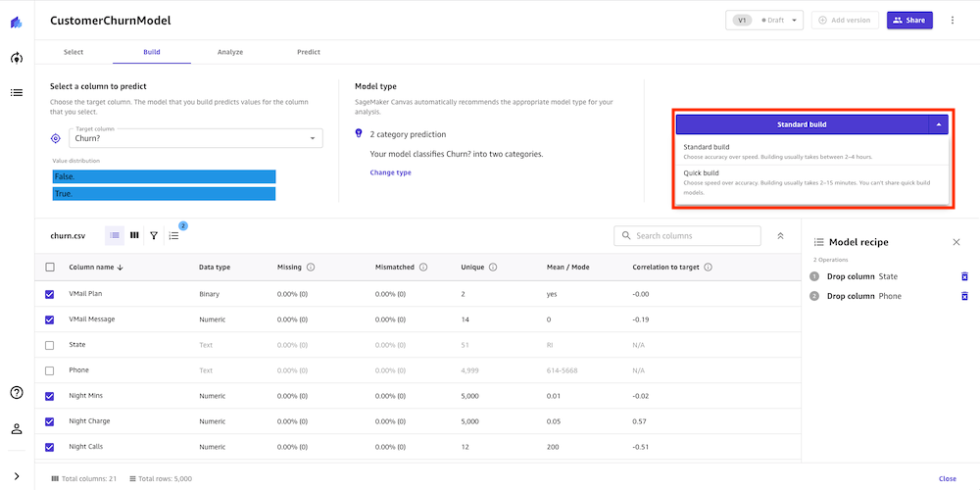Viewport: 980px width, 490px height.
Task: Choose the Quick build menu option
Action: coord(812,182)
